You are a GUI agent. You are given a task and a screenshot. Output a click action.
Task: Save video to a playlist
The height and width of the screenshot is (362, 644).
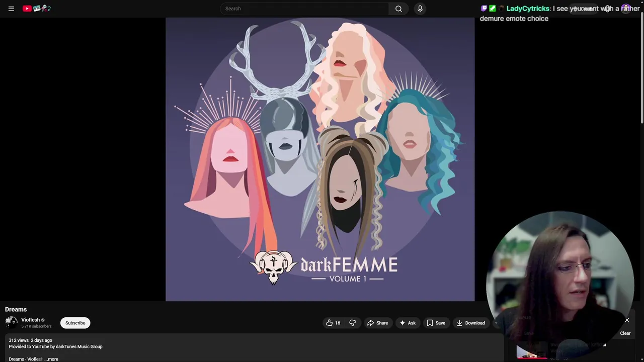[436, 323]
